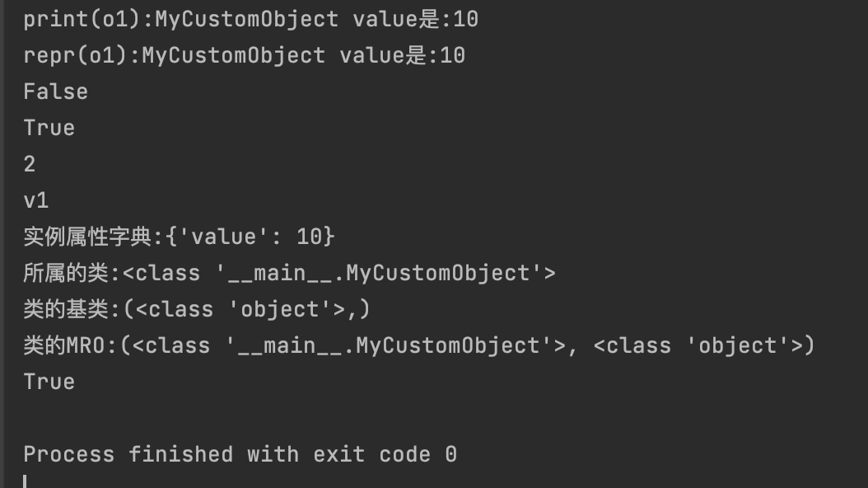Click the repr(o1) output line

tap(244, 55)
